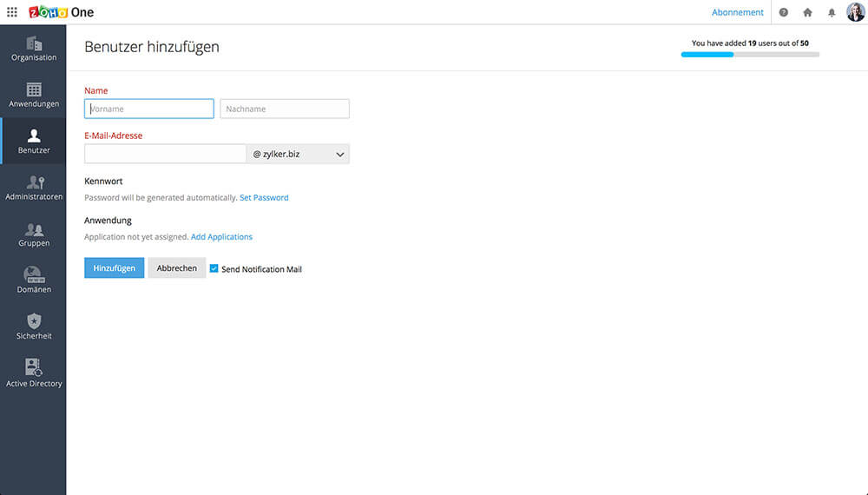Screen dimensions: 868x495
Task: Open the Active Directory sidebar section
Action: (x=33, y=373)
